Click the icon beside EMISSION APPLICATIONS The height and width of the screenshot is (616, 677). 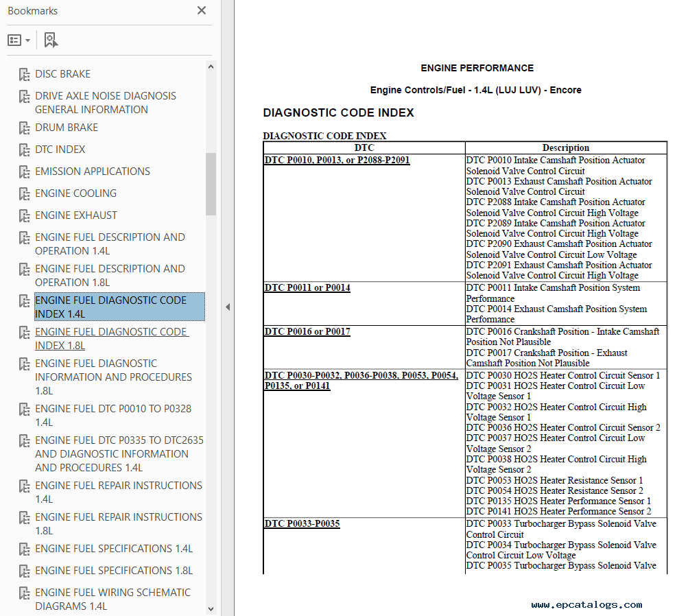click(x=24, y=171)
